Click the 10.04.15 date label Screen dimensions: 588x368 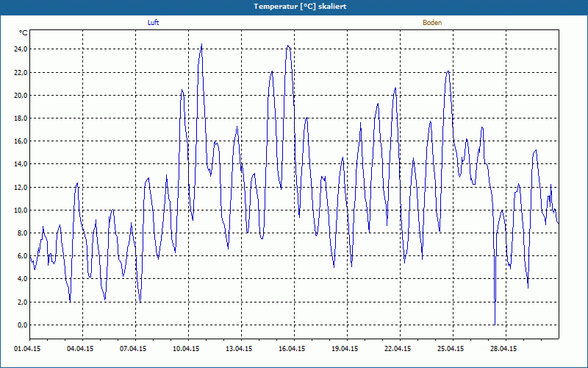186,349
